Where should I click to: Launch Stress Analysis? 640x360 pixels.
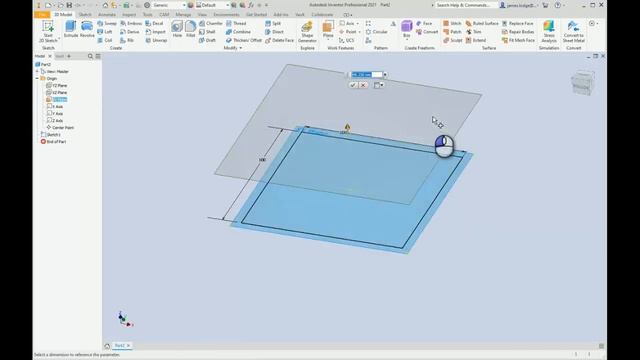(x=549, y=31)
